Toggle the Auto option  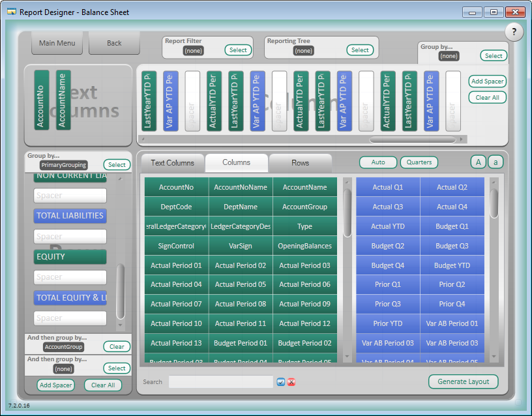tap(377, 162)
